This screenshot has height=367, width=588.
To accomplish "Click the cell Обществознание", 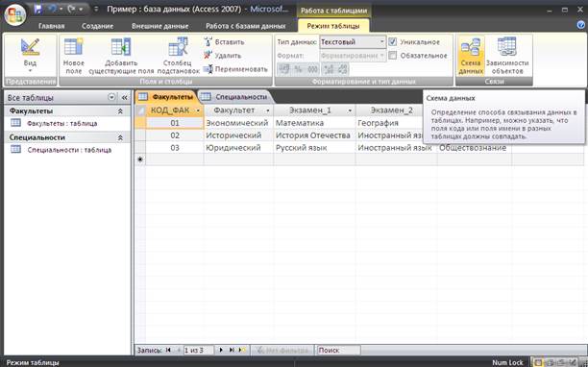I will point(474,148).
